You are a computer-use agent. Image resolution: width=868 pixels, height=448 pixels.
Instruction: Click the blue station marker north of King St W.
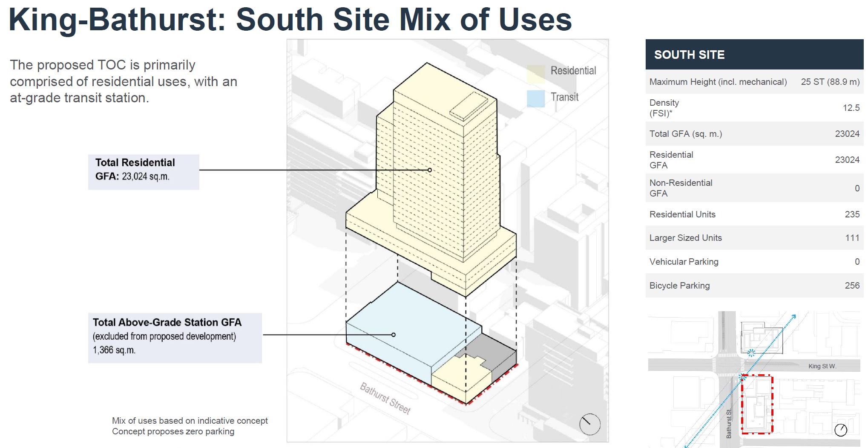click(751, 353)
